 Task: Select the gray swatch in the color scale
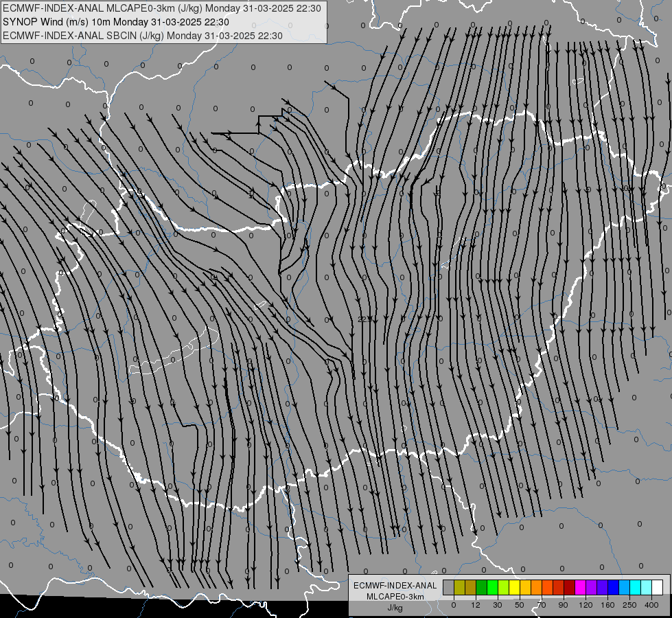click(449, 587)
